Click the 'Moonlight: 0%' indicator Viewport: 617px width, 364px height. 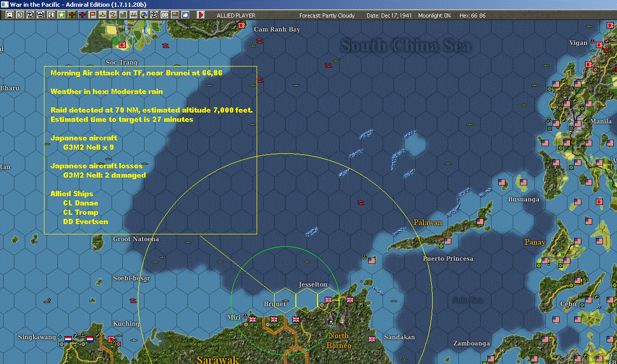[434, 15]
